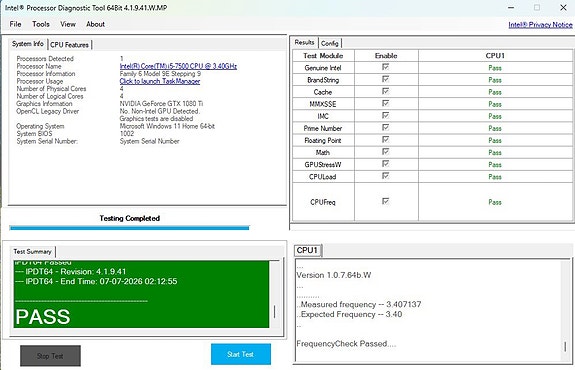Select the Test Module column header
The height and width of the screenshot is (370, 575).
(x=323, y=56)
